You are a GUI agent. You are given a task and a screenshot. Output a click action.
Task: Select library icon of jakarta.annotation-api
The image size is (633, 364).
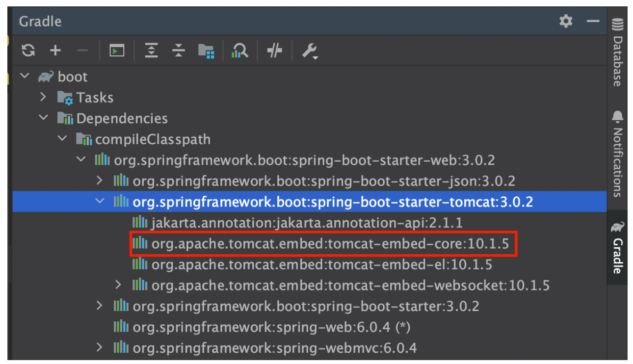click(140, 222)
